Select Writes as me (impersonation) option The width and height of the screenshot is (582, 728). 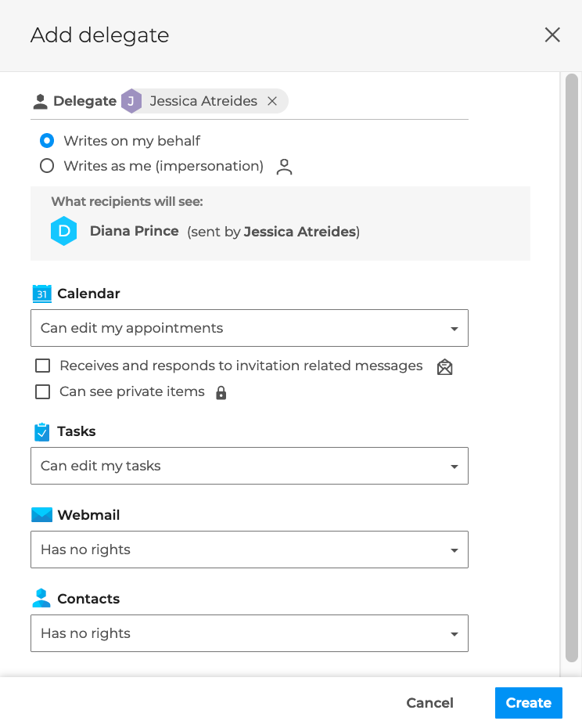(x=47, y=166)
